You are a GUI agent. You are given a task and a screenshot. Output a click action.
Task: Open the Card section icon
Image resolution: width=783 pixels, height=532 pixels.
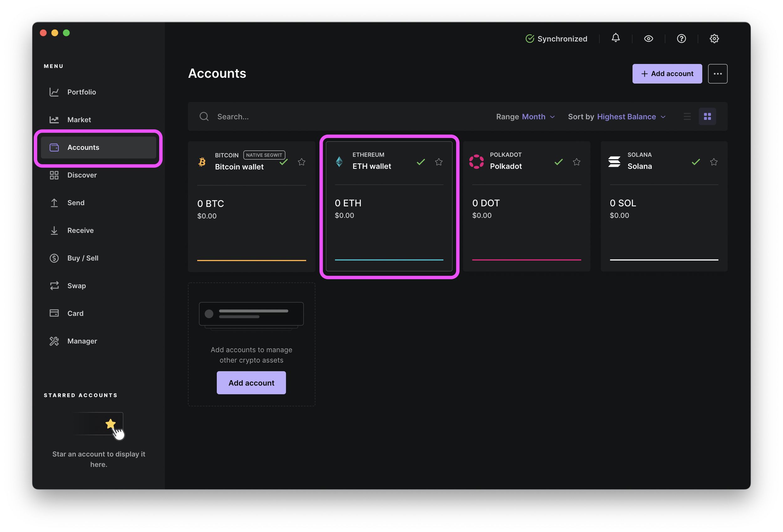pyautogui.click(x=54, y=313)
